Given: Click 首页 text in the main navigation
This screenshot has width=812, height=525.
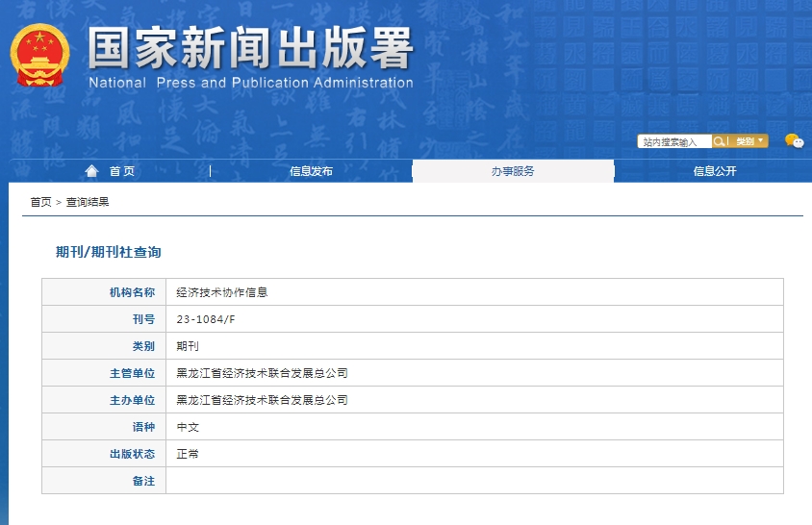Looking at the screenshot, I should point(121,171).
